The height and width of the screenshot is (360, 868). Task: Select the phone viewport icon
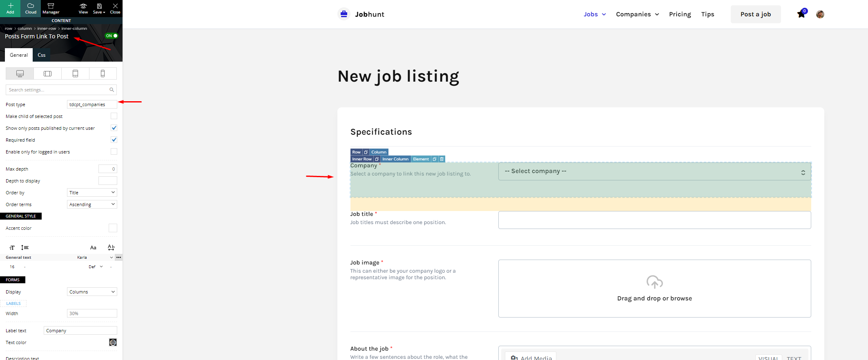coord(103,73)
